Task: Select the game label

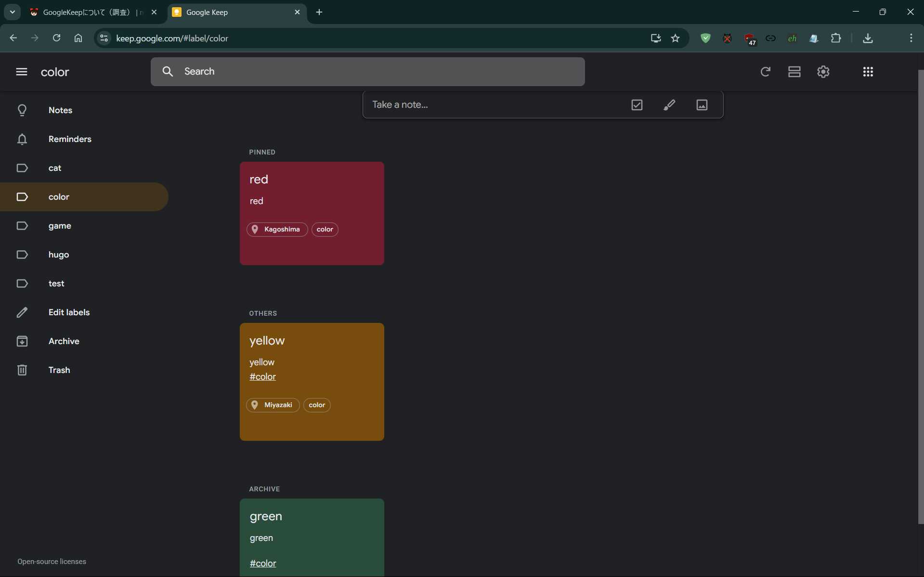Action: pos(84,226)
